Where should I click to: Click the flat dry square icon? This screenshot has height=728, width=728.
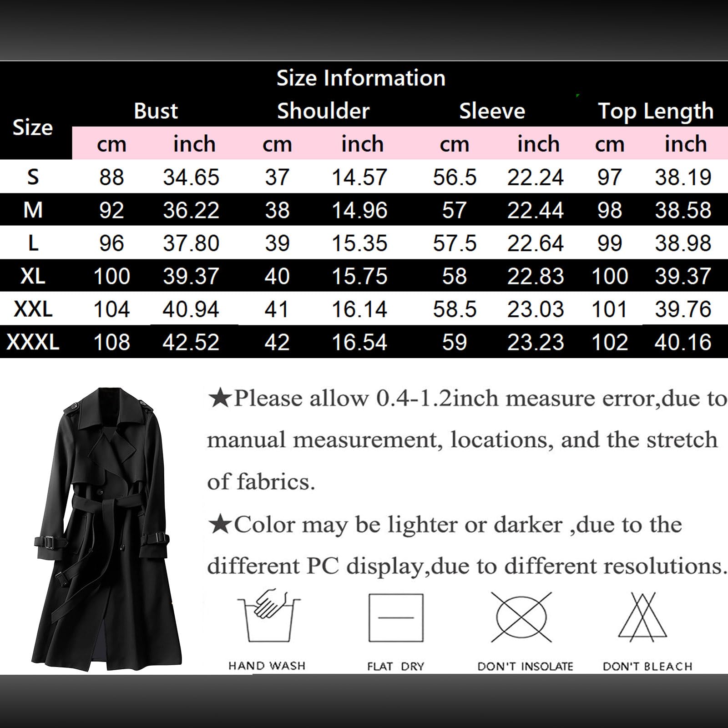point(396,617)
